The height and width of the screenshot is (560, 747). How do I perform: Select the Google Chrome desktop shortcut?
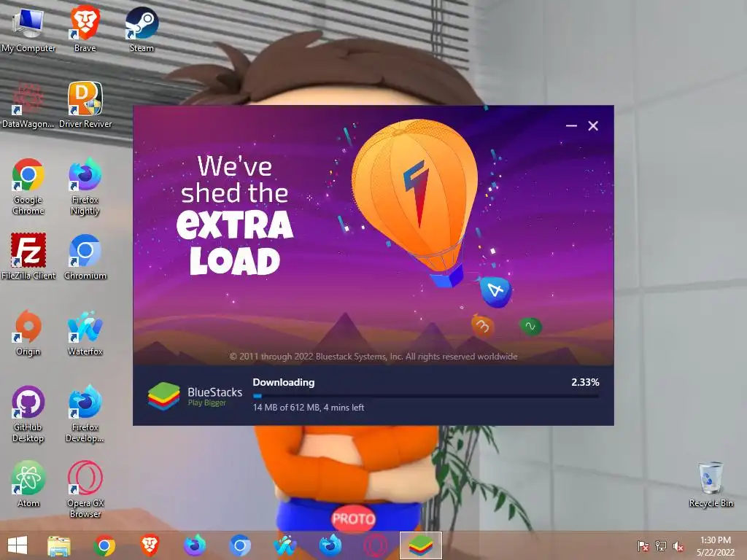[28, 187]
